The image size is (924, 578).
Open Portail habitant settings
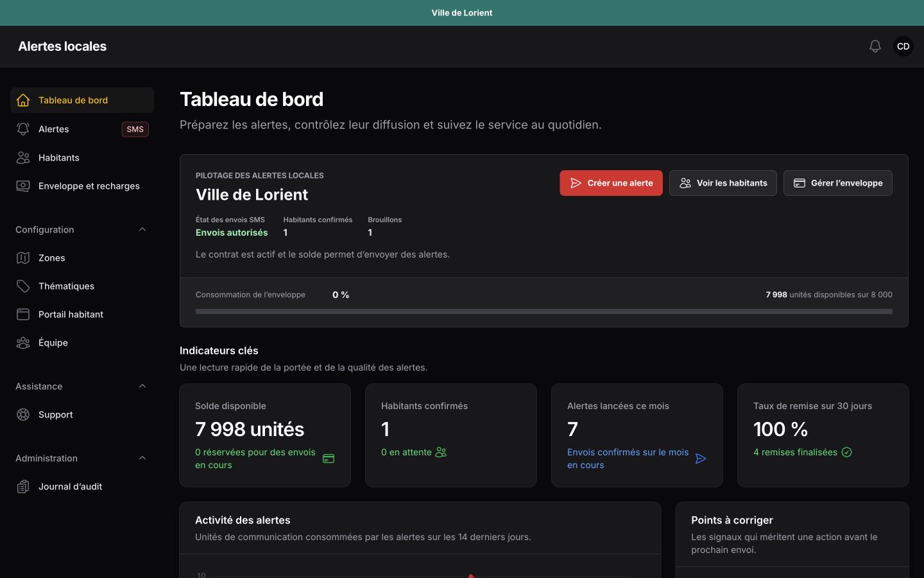[82, 314]
